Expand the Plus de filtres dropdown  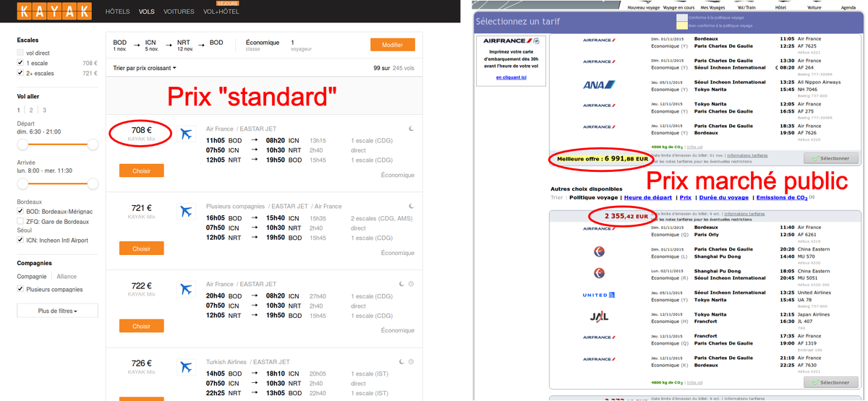point(57,311)
